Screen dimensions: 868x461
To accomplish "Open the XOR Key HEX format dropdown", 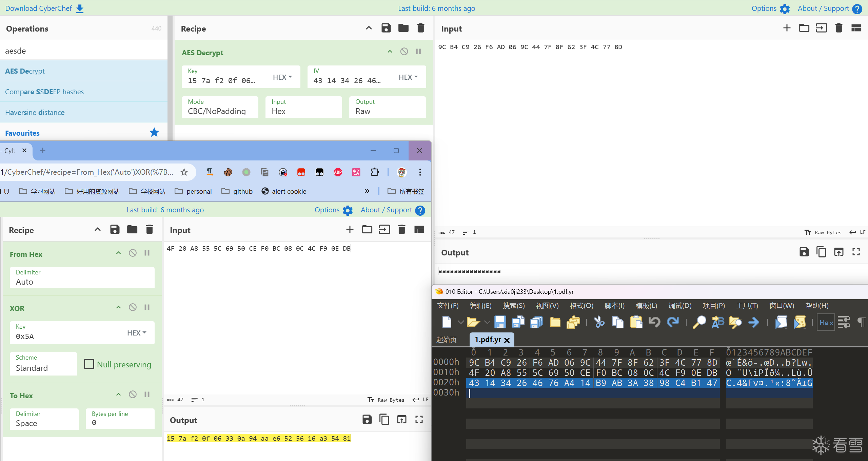I will pyautogui.click(x=137, y=333).
